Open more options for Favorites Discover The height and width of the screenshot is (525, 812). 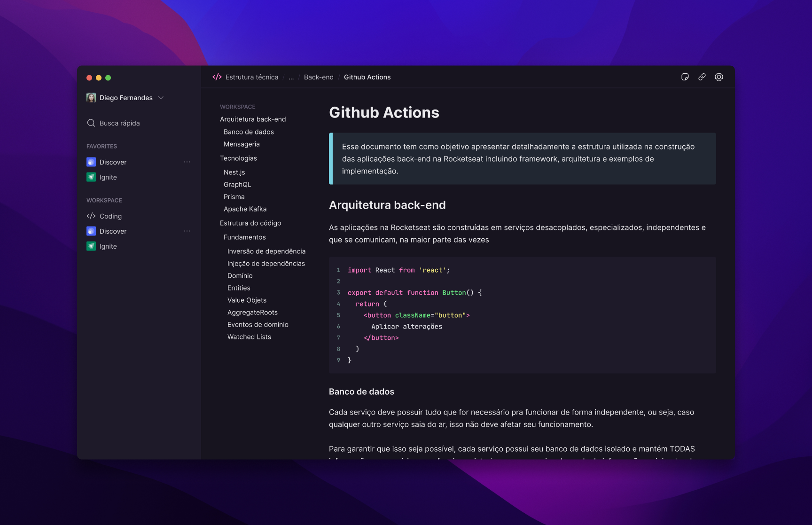187,162
